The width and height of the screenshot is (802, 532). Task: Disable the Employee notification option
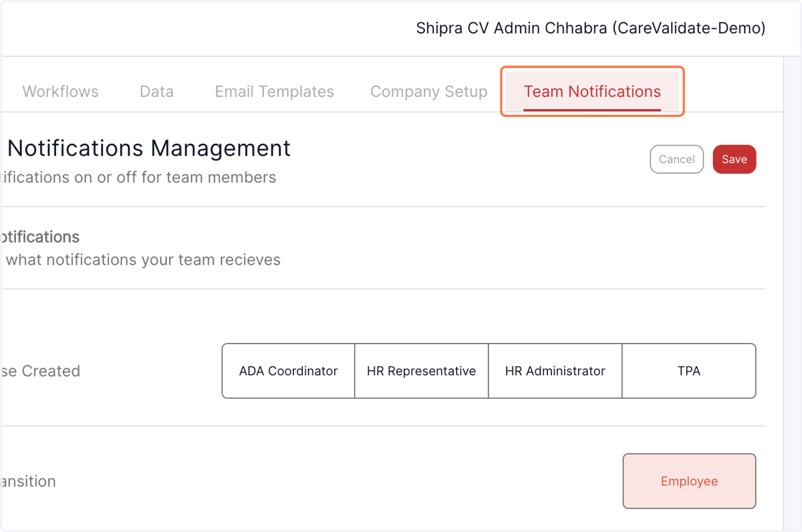pyautogui.click(x=689, y=481)
